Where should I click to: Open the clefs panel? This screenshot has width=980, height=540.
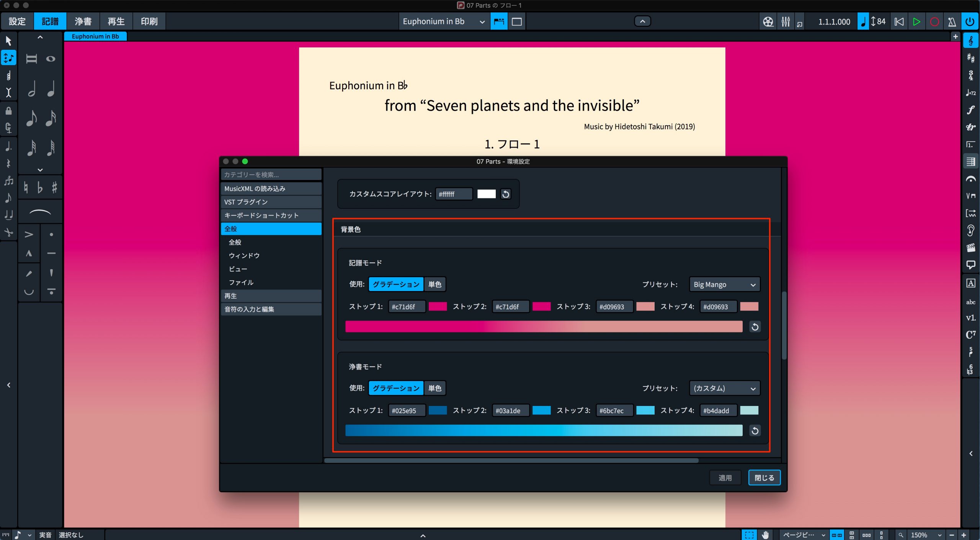(x=970, y=41)
